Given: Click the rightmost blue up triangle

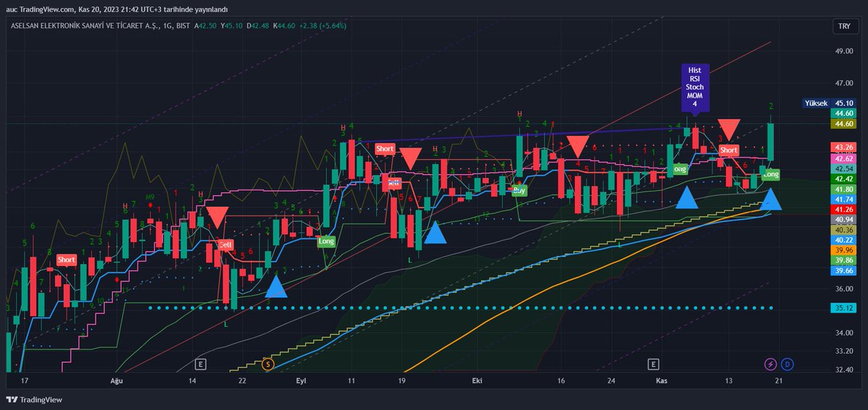Looking at the screenshot, I should 771,199.
